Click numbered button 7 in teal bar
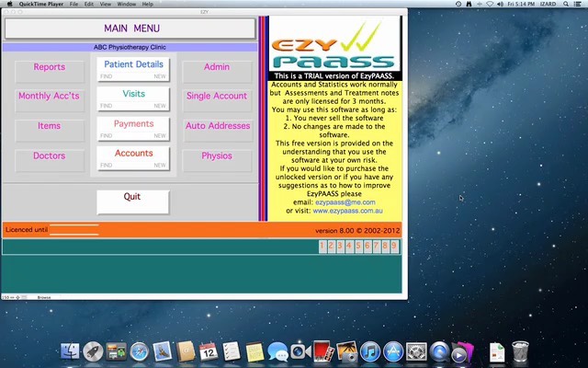Screen dimensions: 588x368 [x=376, y=247]
